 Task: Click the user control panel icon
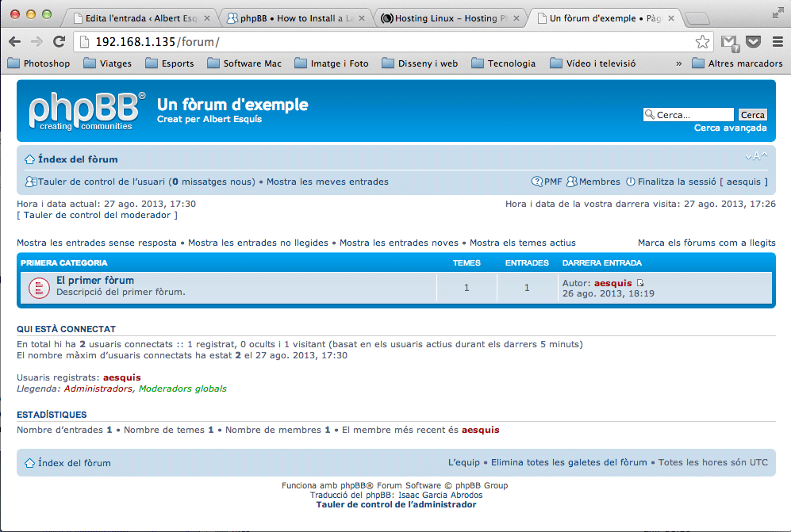(x=31, y=182)
